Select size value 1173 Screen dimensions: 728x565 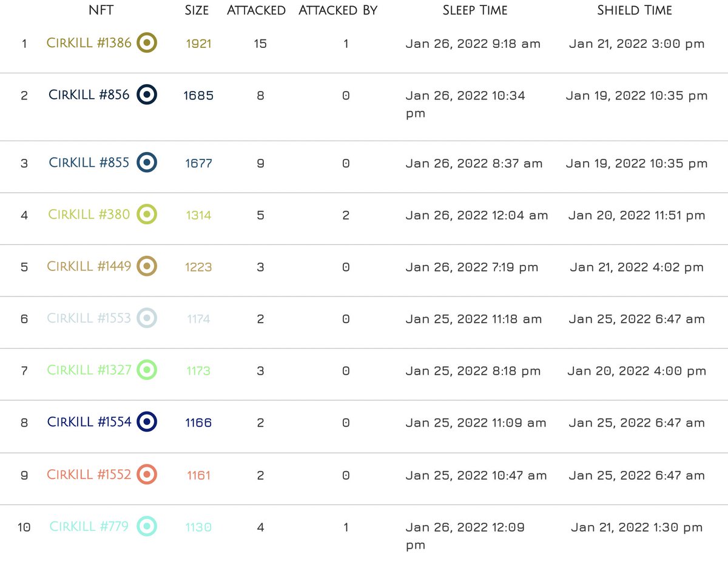point(198,371)
